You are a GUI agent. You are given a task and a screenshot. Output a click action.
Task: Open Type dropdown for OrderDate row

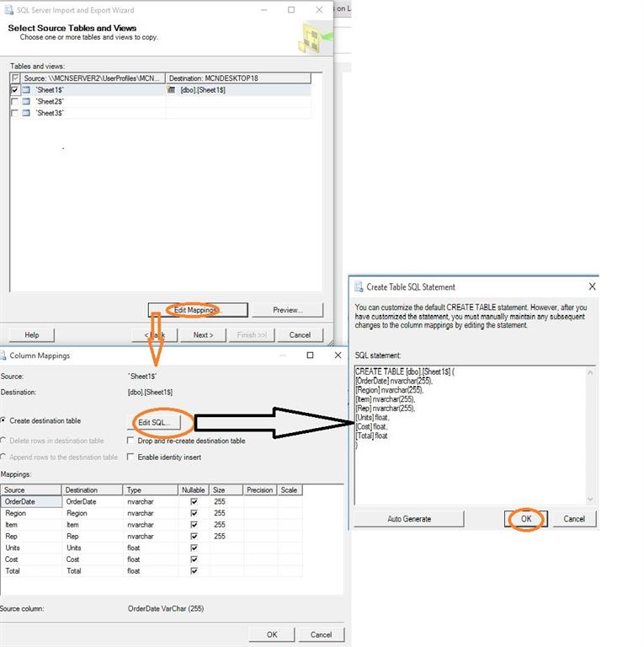[151, 501]
